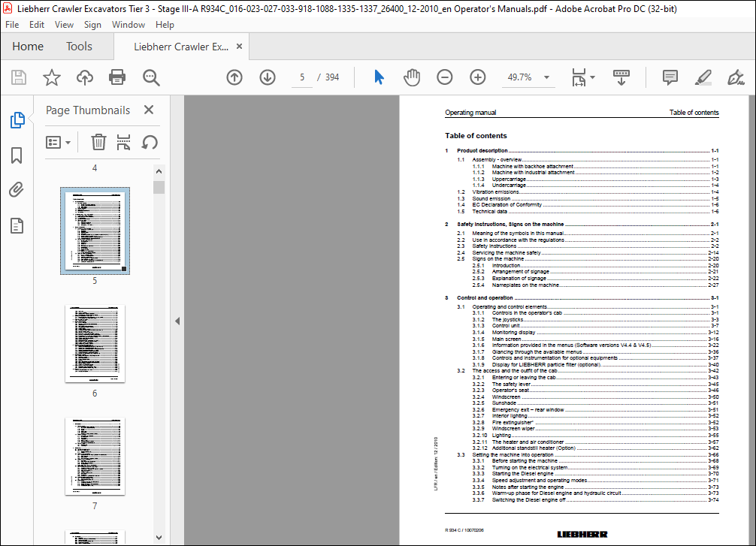Click the Save file icon
The image size is (756, 546).
[19, 77]
